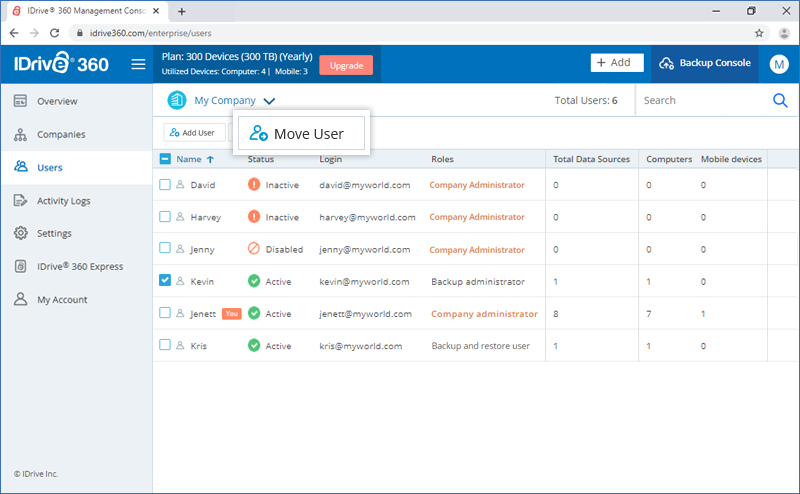Click Jenett's Company administrator role link

[484, 314]
